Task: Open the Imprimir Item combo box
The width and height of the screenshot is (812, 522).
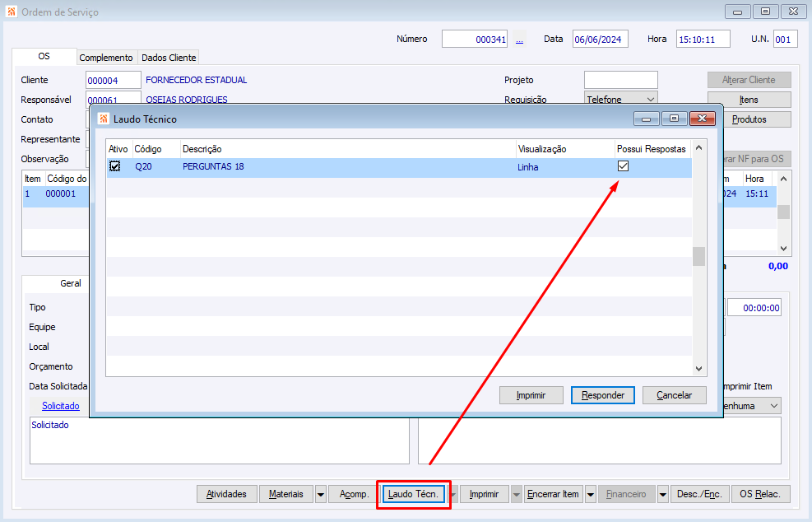Action: [x=751, y=406]
